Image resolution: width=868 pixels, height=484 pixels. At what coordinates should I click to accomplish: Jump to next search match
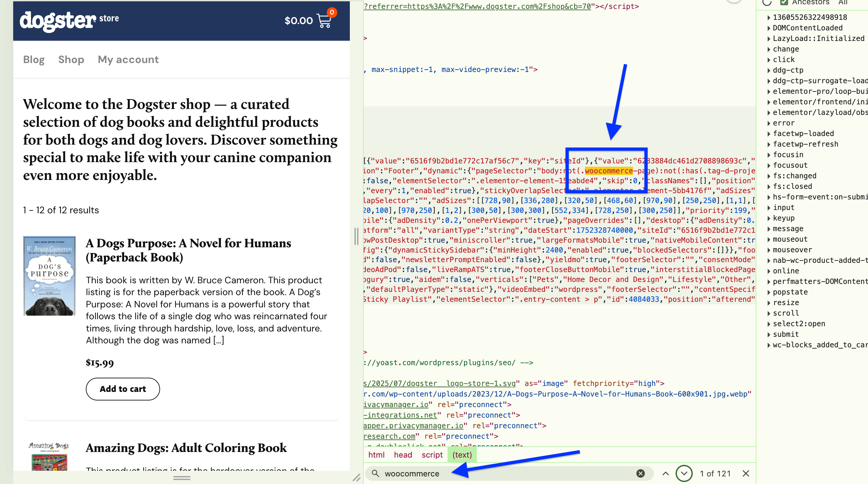[684, 473]
